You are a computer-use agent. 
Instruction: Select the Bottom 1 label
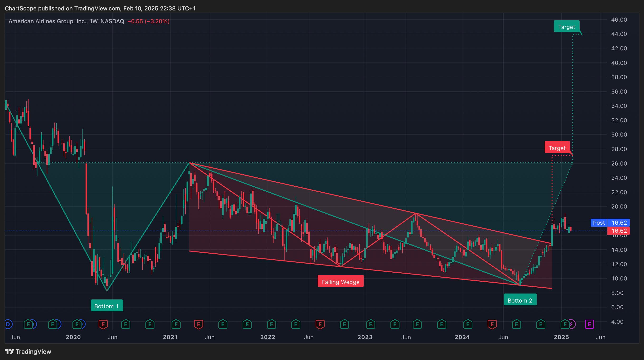[x=107, y=306]
